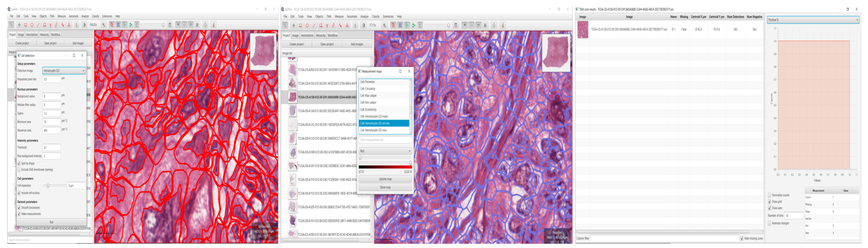Image resolution: width=868 pixels, height=248 pixels.
Task: Open the Red color map dropdown
Action: (x=385, y=151)
